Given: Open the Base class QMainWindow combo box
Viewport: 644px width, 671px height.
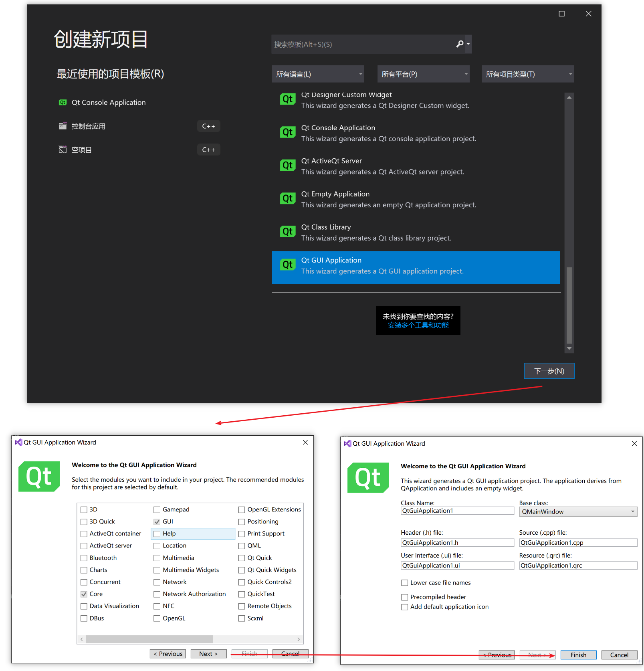Looking at the screenshot, I should (578, 512).
